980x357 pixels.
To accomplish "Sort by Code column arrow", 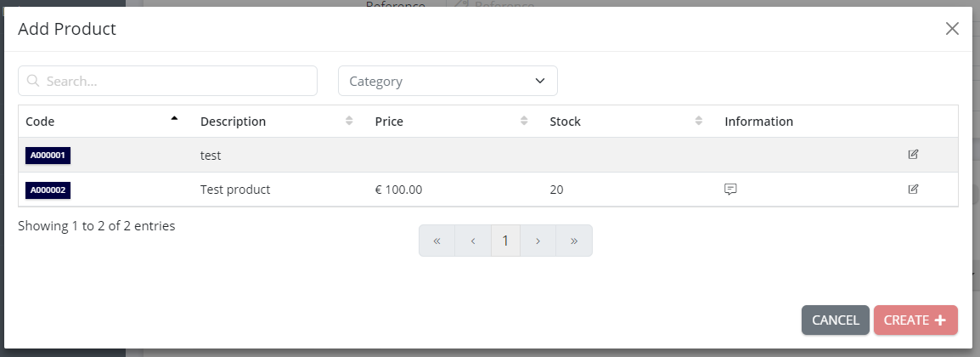I will [174, 118].
